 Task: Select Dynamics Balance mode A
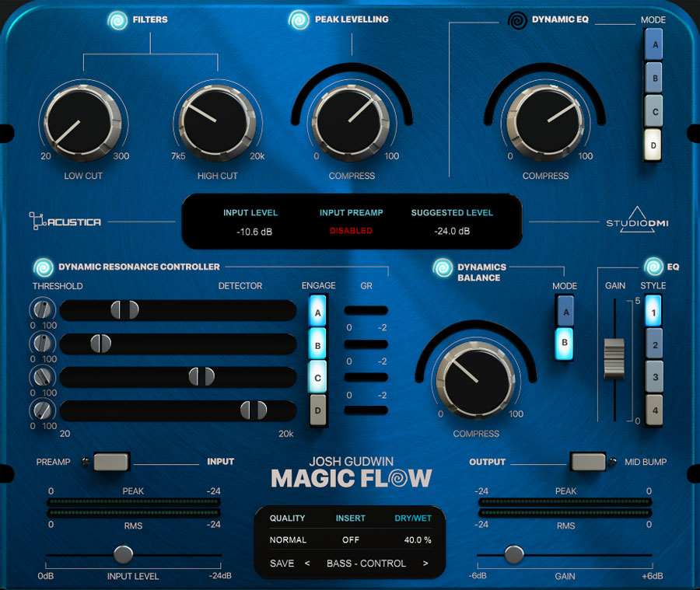point(565,311)
